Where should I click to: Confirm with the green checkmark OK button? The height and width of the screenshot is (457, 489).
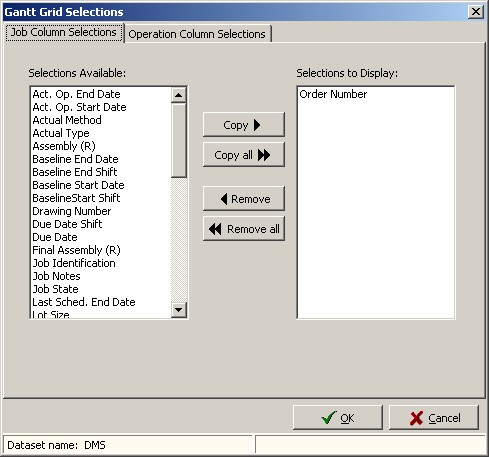338,418
